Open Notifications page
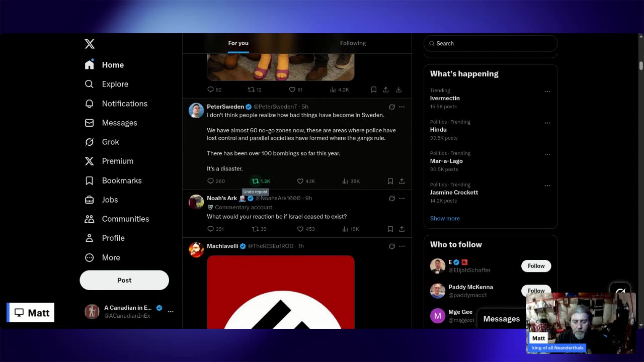The image size is (644, 362). point(116,104)
